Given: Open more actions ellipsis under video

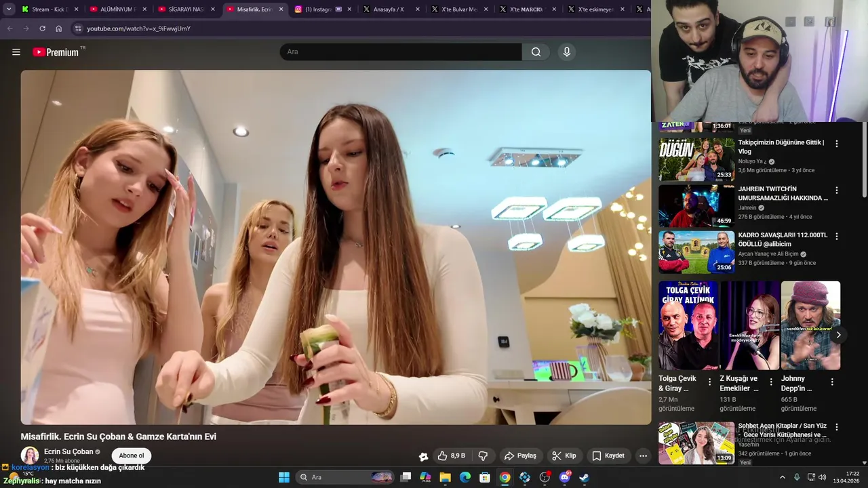Looking at the screenshot, I should (x=643, y=455).
